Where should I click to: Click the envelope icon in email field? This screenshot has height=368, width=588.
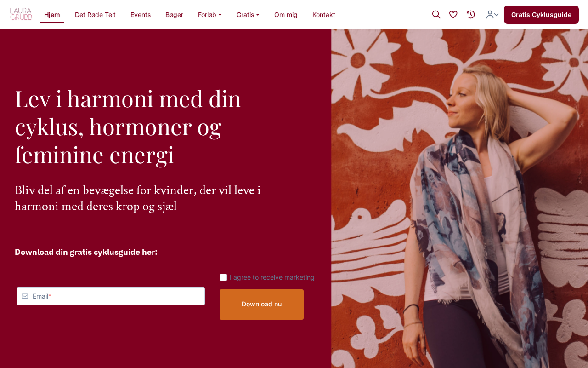click(25, 296)
